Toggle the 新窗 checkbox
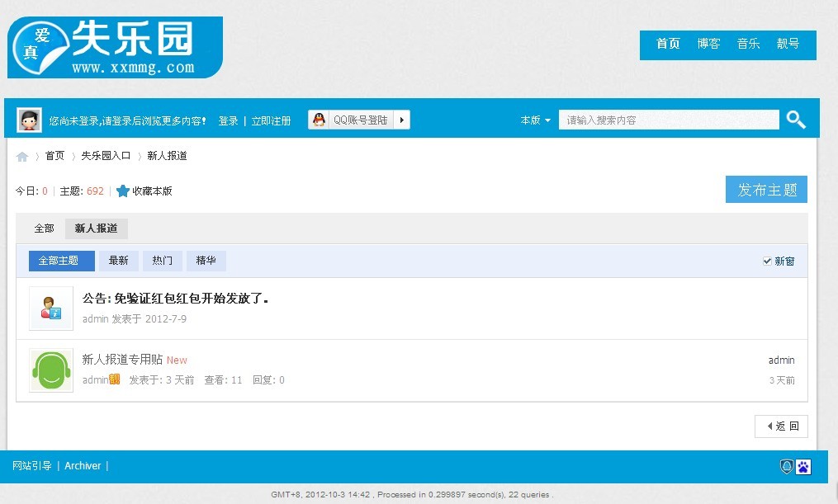The height and width of the screenshot is (504, 838). 767,261
